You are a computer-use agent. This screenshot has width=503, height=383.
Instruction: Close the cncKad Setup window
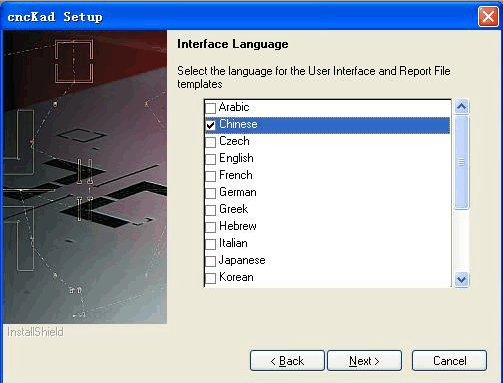tap(488, 16)
